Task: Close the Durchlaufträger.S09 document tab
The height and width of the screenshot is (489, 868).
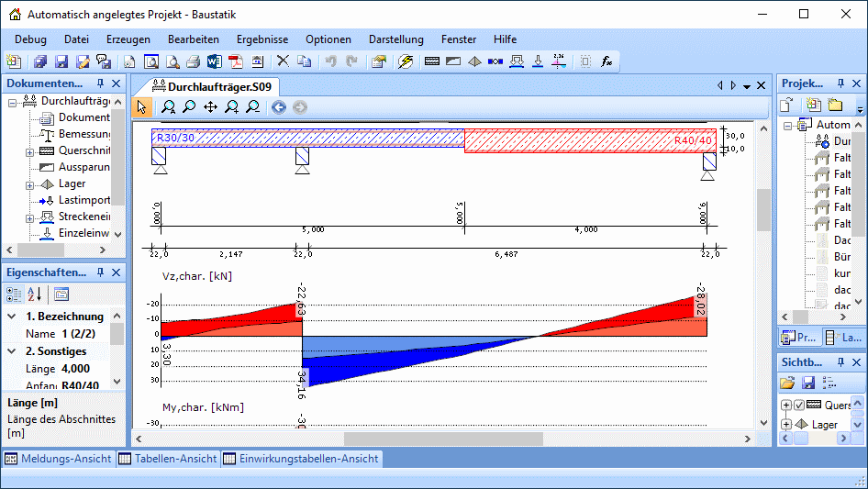Action: coord(762,85)
